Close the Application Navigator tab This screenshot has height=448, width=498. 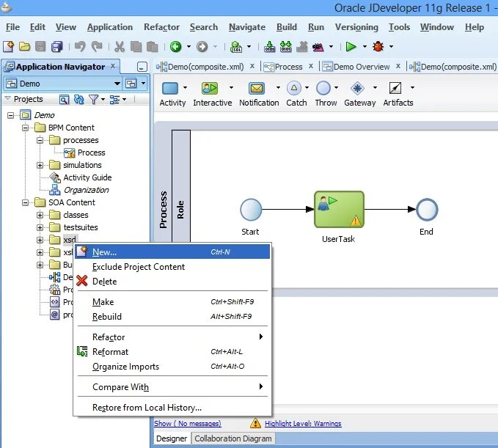(113, 66)
